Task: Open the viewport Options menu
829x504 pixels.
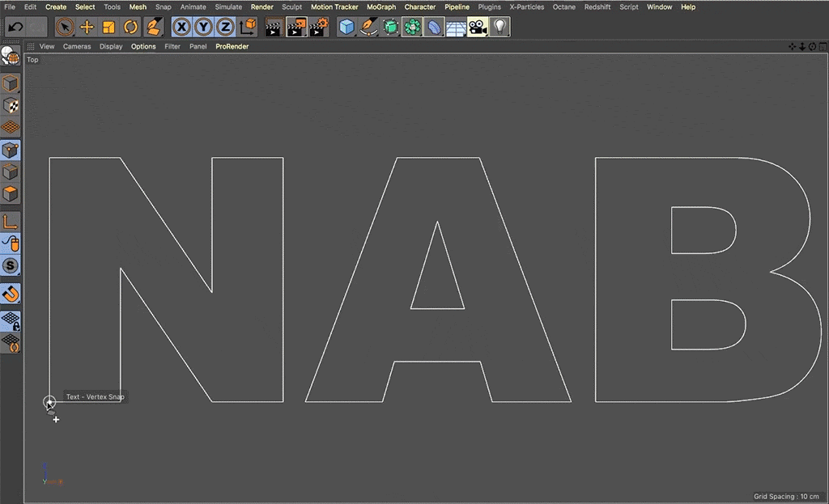Action: pos(143,46)
